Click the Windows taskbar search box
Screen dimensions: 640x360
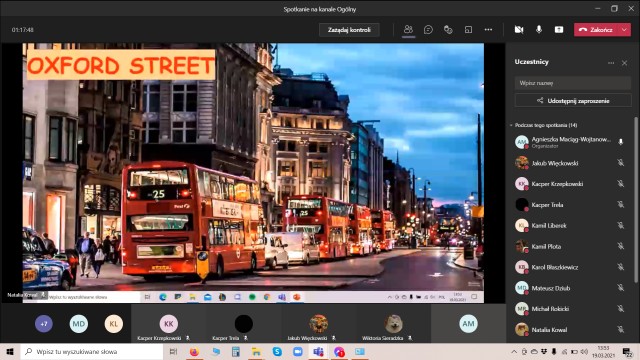(x=92, y=351)
